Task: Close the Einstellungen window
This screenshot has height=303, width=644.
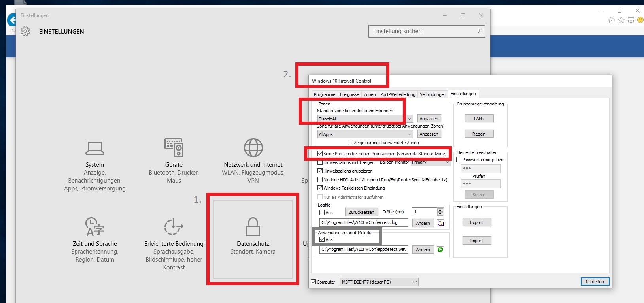Action: click(x=481, y=15)
